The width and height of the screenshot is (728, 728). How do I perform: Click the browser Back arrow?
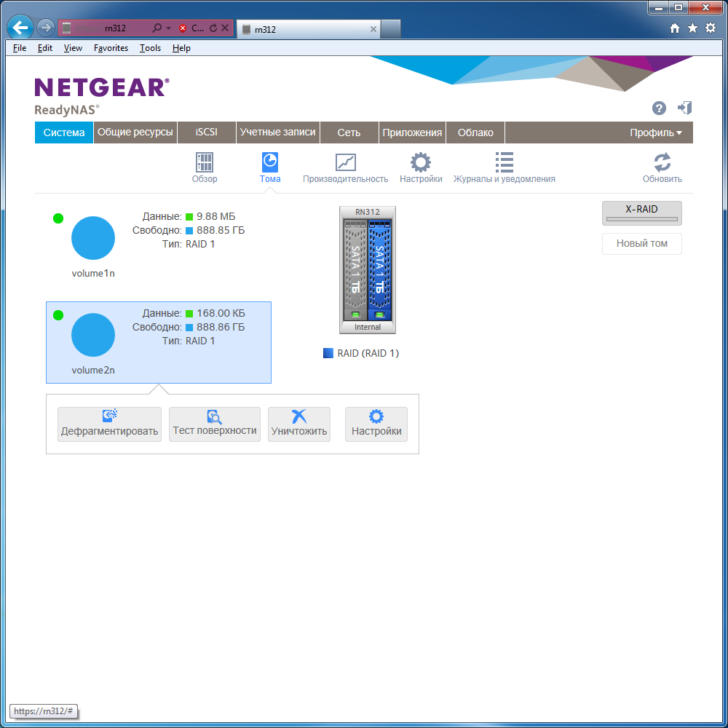click(20, 28)
